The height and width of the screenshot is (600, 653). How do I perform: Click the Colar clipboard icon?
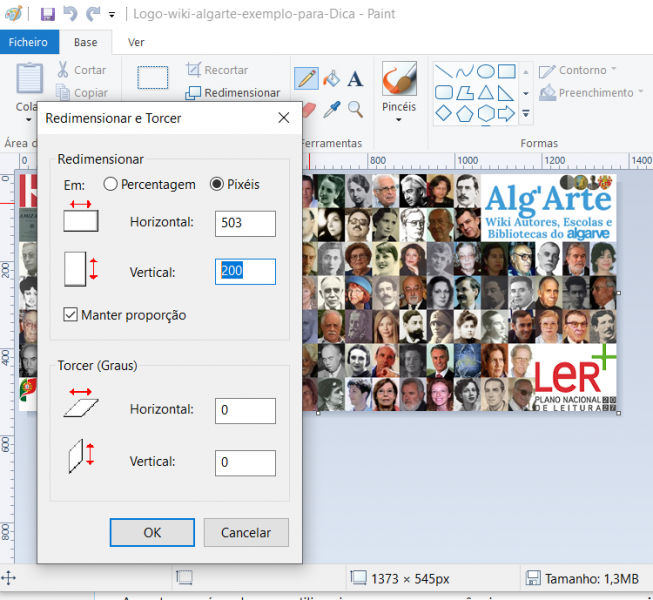point(29,78)
